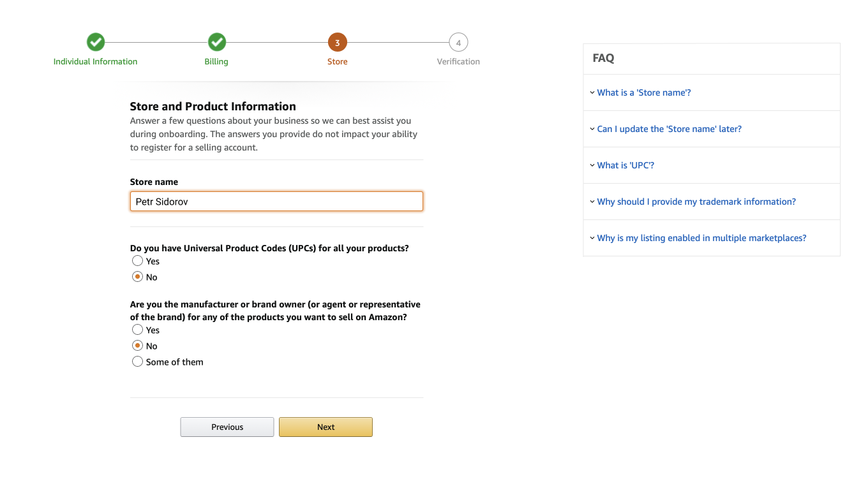This screenshot has width=868, height=479.
Task: Select the Store step indicator circle
Action: pyautogui.click(x=337, y=42)
